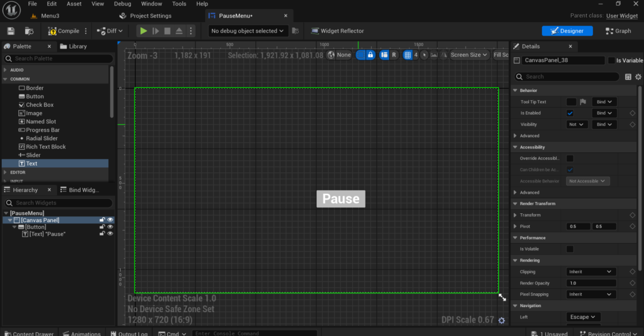Switch to Designer mode
The image size is (644, 336).
coord(567,31)
